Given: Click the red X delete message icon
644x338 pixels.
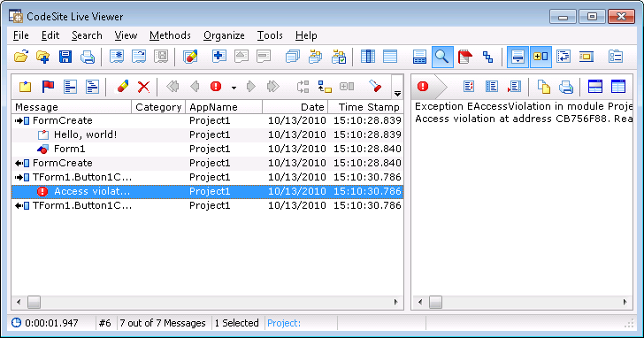Looking at the screenshot, I should click(x=143, y=87).
